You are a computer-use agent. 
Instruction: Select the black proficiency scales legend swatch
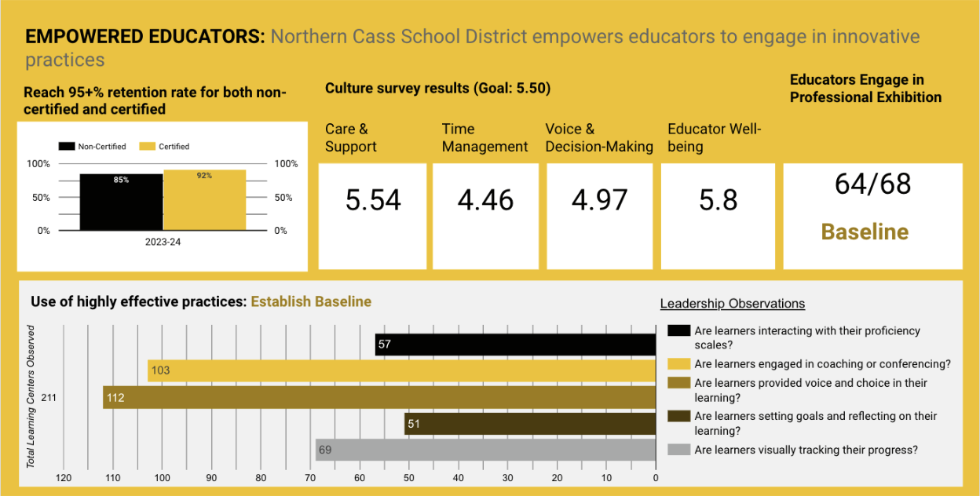678,331
